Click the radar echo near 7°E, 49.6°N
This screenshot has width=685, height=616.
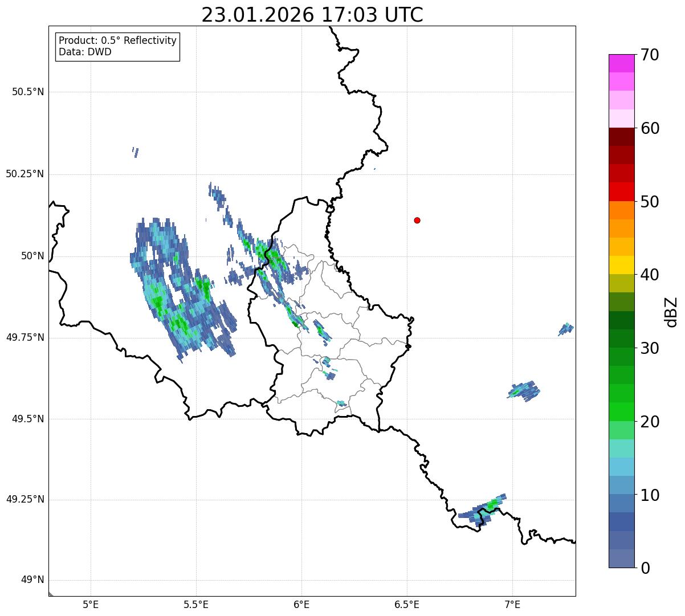tap(524, 391)
